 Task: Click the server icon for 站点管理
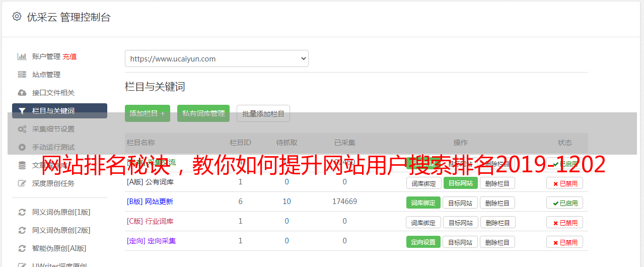[x=22, y=75]
